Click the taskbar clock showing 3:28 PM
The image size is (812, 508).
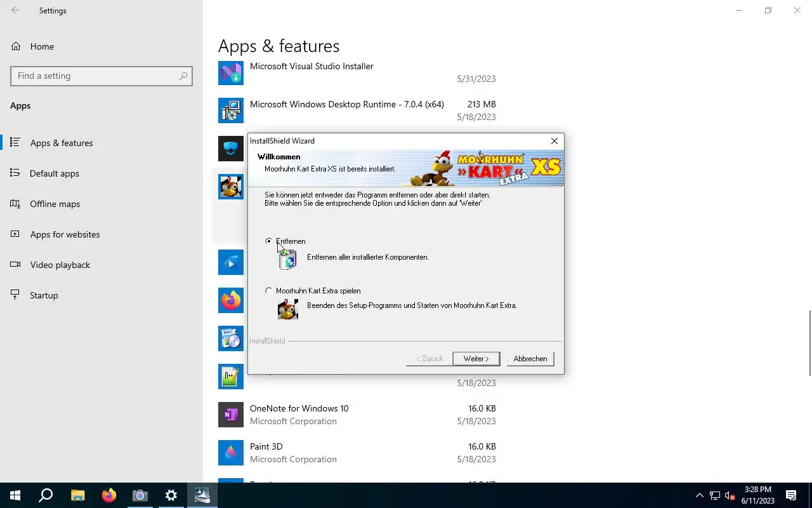tap(757, 495)
